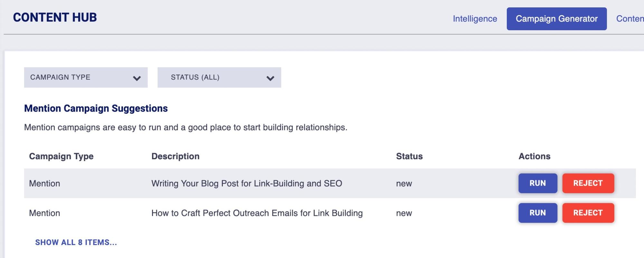The height and width of the screenshot is (258, 644).
Task: Open the Campaign Type dropdown
Action: 86,77
